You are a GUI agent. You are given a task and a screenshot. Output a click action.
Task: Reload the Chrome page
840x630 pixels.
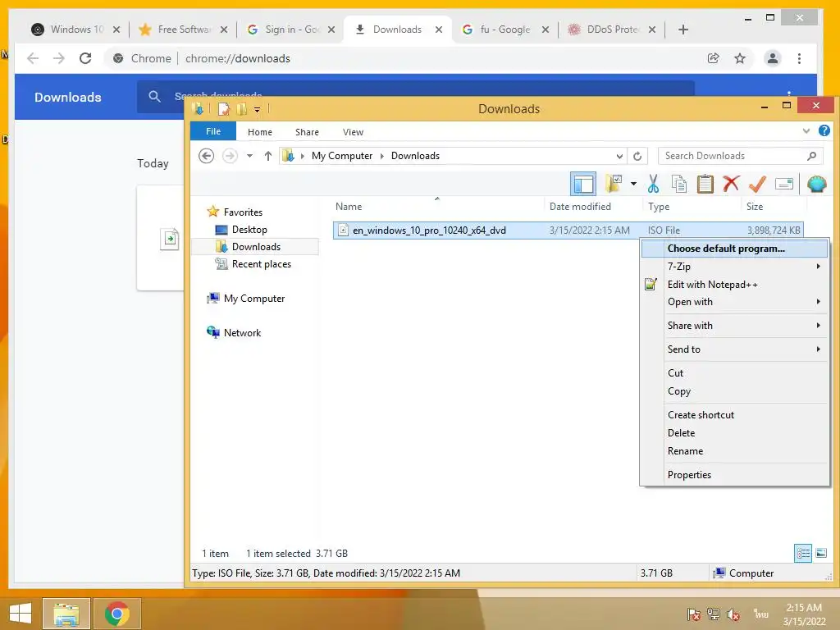[x=85, y=58]
